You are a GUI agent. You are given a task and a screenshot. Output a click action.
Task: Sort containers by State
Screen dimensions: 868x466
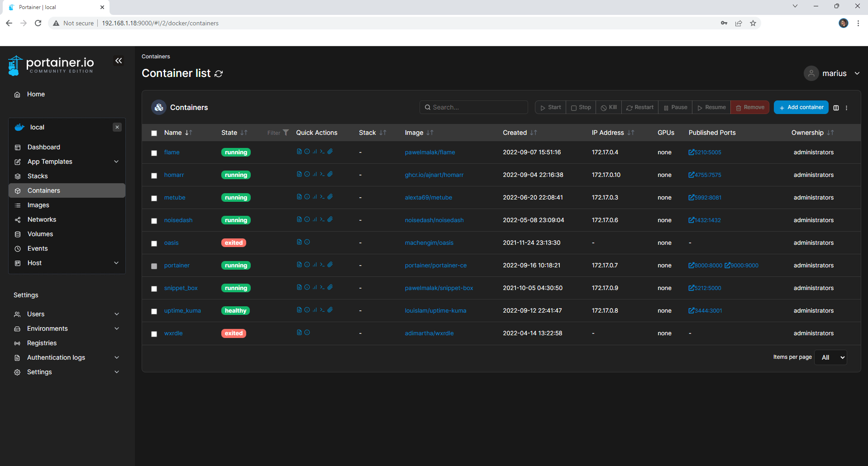(234, 133)
